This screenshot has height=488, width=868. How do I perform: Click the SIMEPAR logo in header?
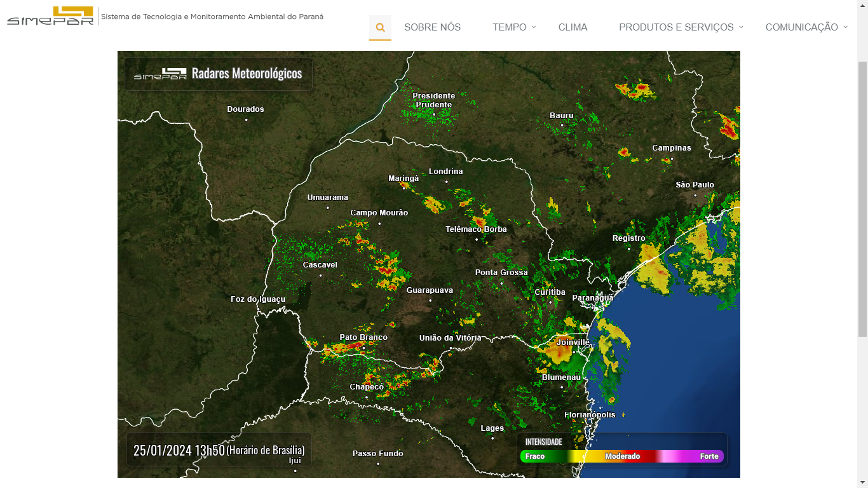(x=50, y=16)
